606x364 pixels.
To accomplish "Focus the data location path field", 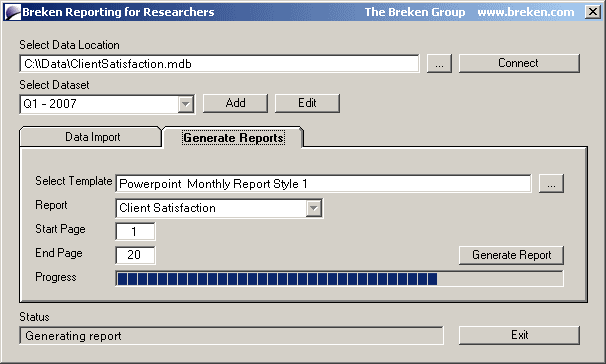I will pos(219,63).
